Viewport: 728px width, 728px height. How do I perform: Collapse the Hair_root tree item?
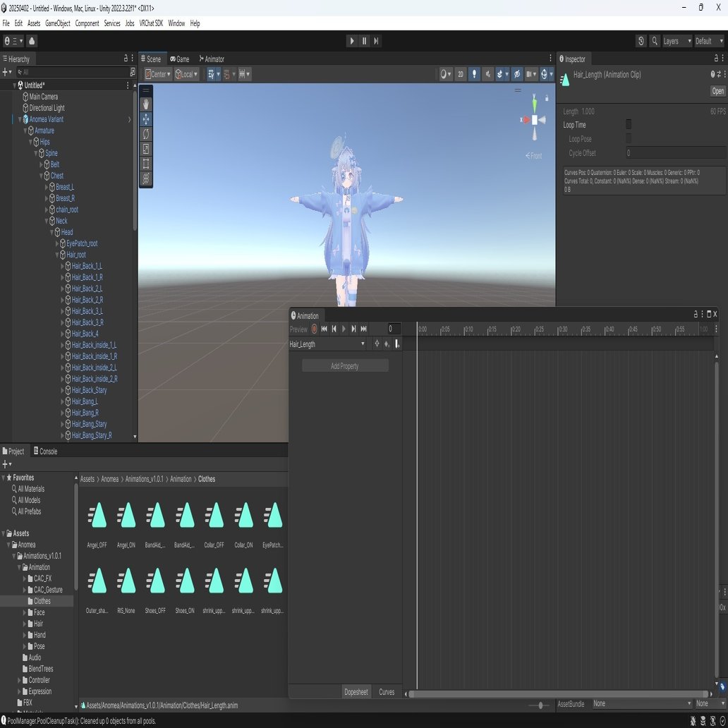click(57, 255)
